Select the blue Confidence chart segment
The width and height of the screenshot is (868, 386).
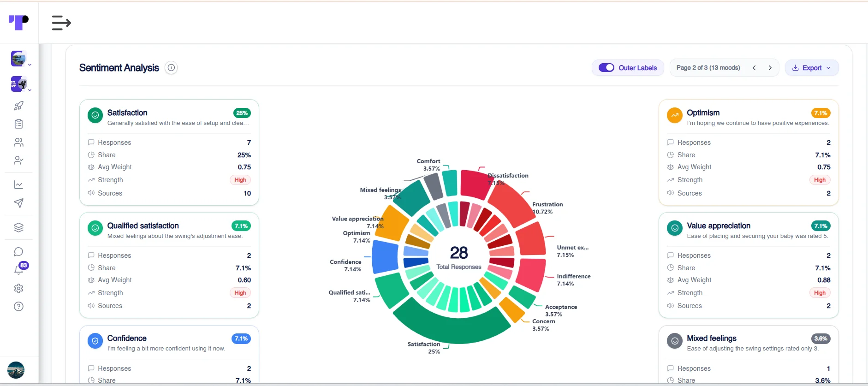click(385, 257)
